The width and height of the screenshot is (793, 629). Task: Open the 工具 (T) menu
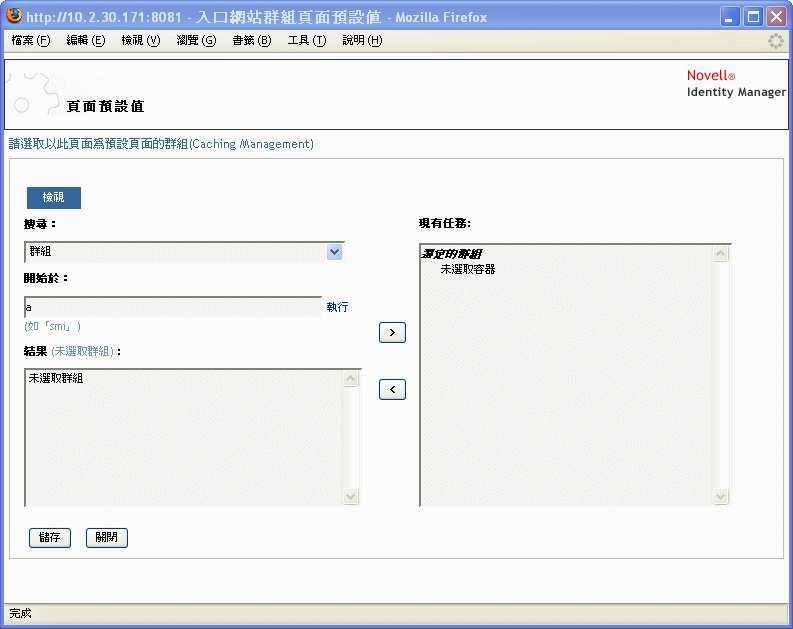pyautogui.click(x=307, y=40)
